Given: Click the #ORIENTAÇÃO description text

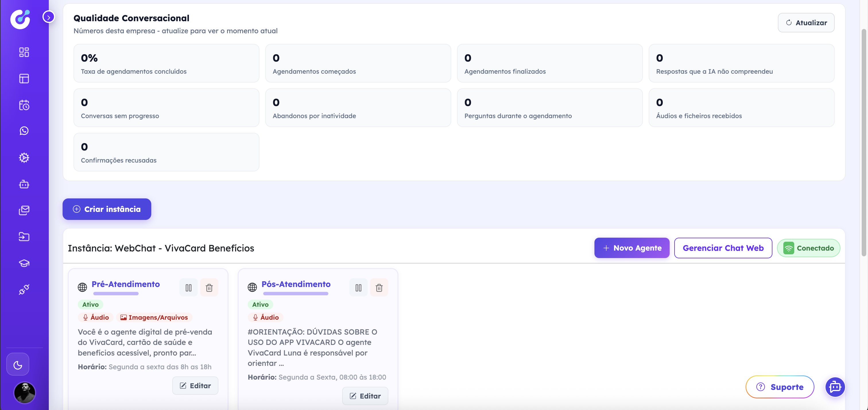Looking at the screenshot, I should coord(312,347).
